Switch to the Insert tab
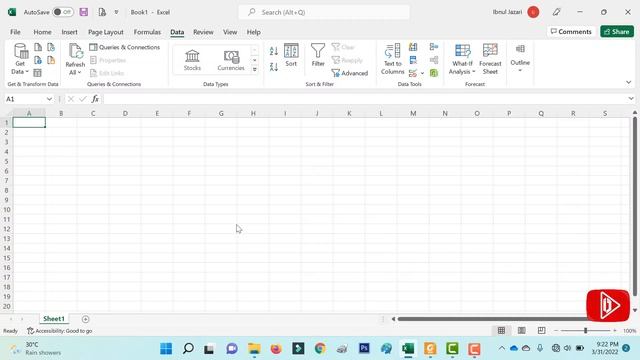The height and width of the screenshot is (360, 640). [x=69, y=32]
